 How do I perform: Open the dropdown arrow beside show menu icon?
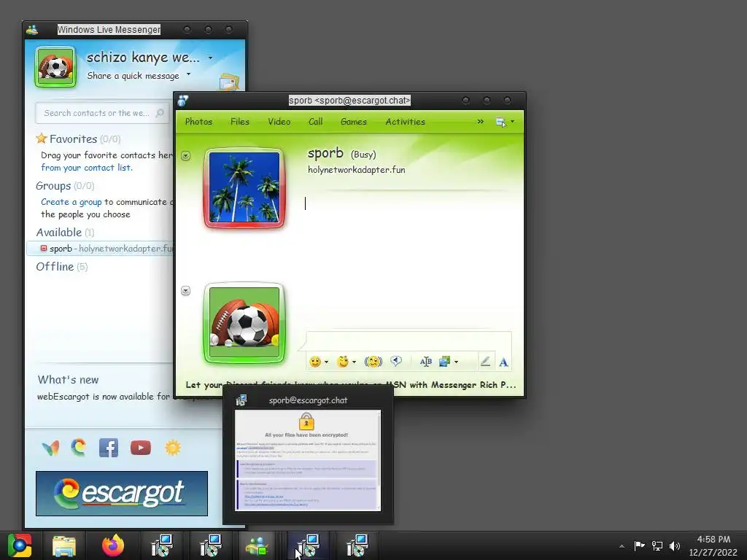point(513,122)
